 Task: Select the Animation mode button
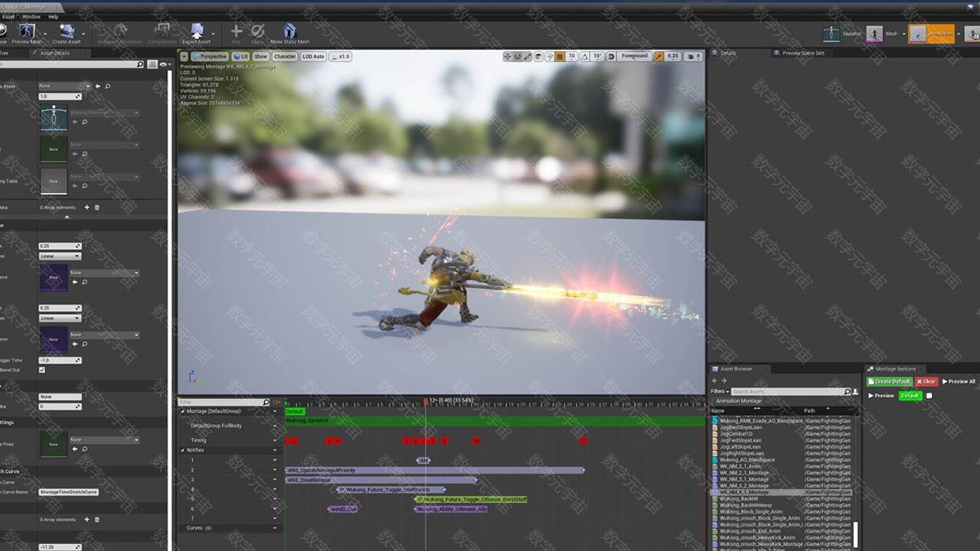point(931,34)
